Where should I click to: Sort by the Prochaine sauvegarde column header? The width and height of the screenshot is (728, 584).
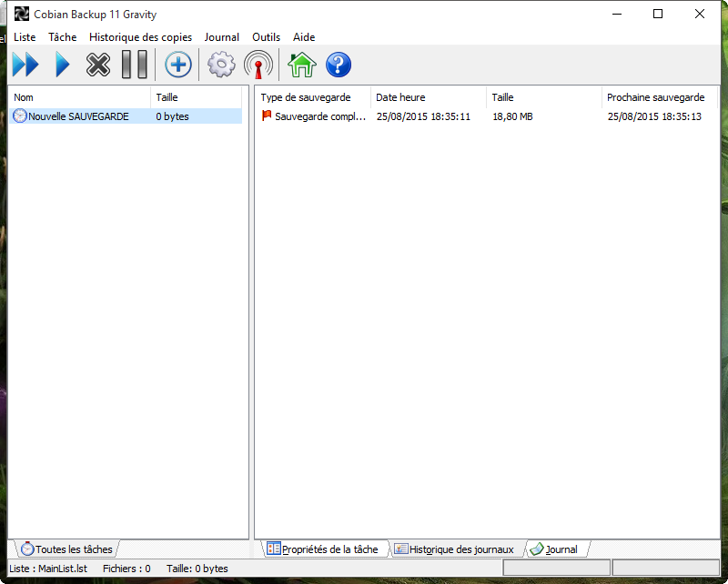click(660, 97)
